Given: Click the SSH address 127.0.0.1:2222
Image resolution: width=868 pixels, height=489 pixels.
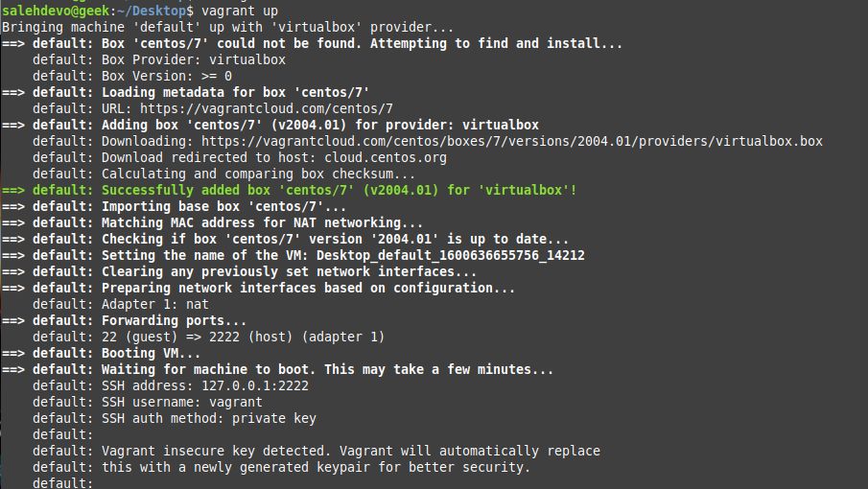Looking at the screenshot, I should click(255, 385).
